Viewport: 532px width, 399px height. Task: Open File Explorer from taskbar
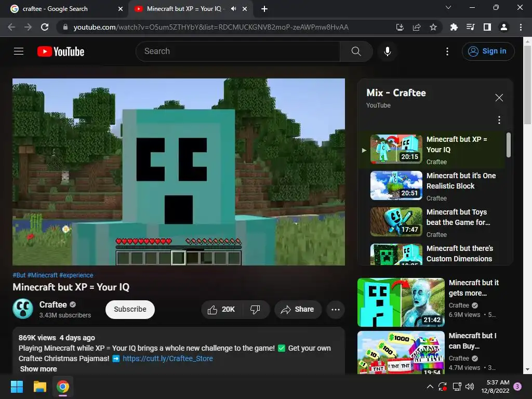(39, 387)
